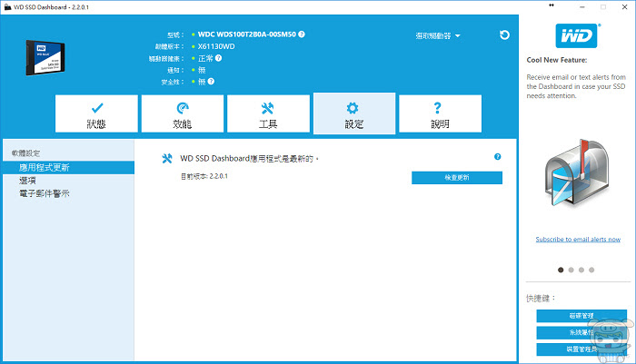Click the app icon in title bar
The height and width of the screenshot is (364, 636).
pyautogui.click(x=7, y=7)
